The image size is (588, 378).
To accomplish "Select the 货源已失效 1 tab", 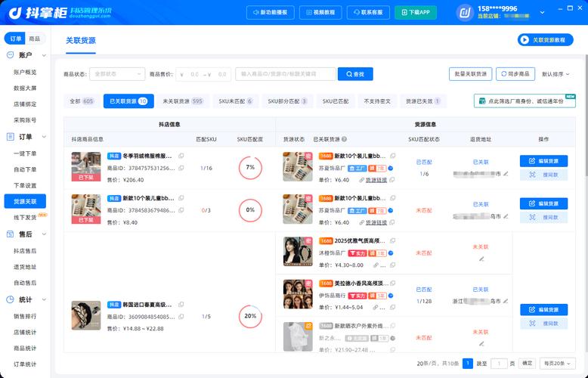I will click(423, 101).
